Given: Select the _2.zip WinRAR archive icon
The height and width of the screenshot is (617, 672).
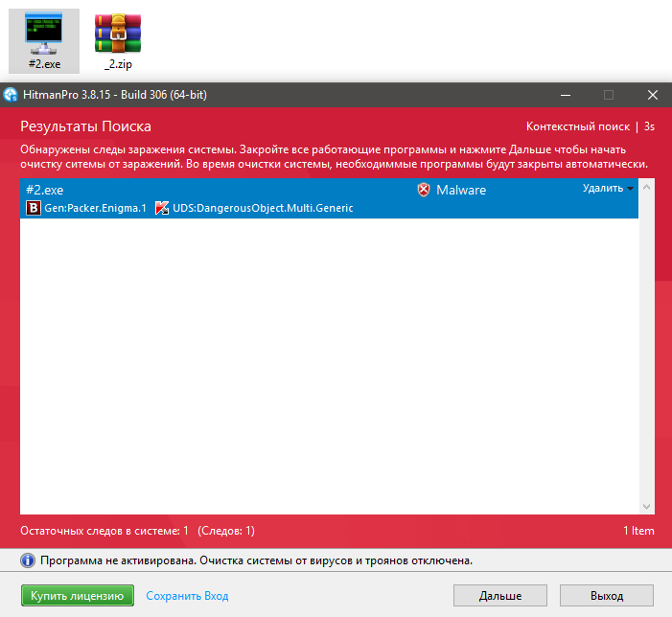Looking at the screenshot, I should (x=118, y=41).
